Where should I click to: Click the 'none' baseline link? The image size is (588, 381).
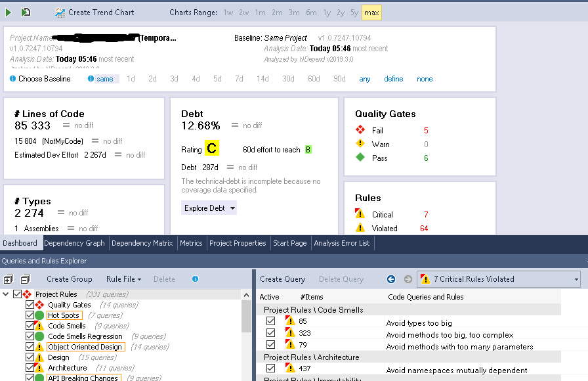coord(425,79)
